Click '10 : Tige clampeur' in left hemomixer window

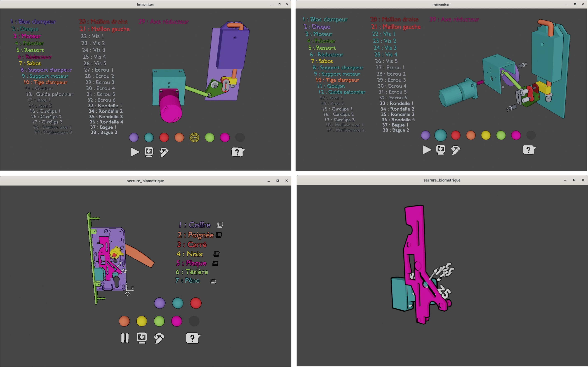point(45,82)
